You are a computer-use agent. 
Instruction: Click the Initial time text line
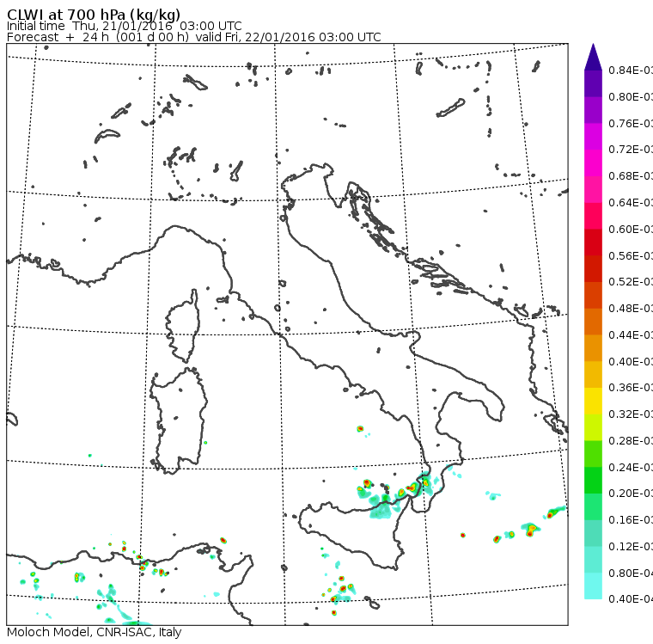click(124, 26)
